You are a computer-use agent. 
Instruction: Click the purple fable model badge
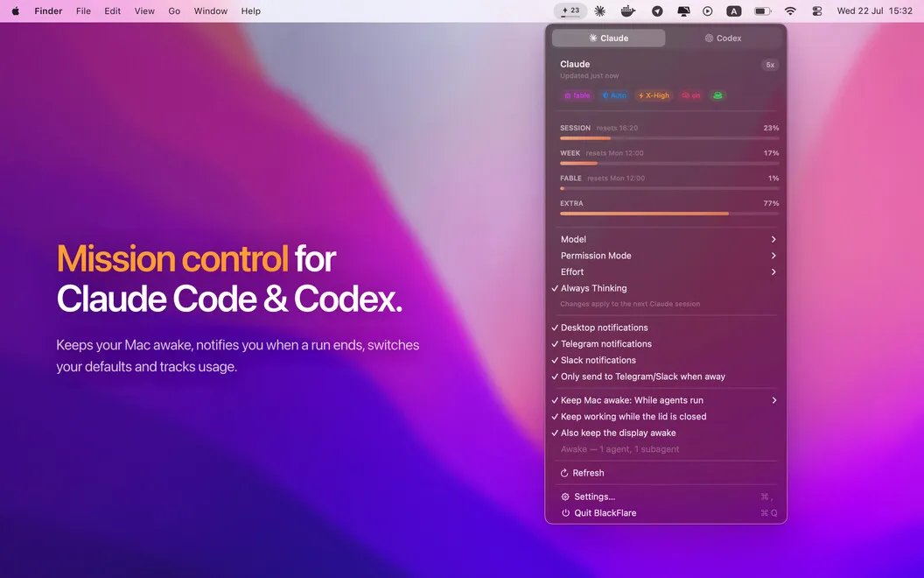coord(577,95)
